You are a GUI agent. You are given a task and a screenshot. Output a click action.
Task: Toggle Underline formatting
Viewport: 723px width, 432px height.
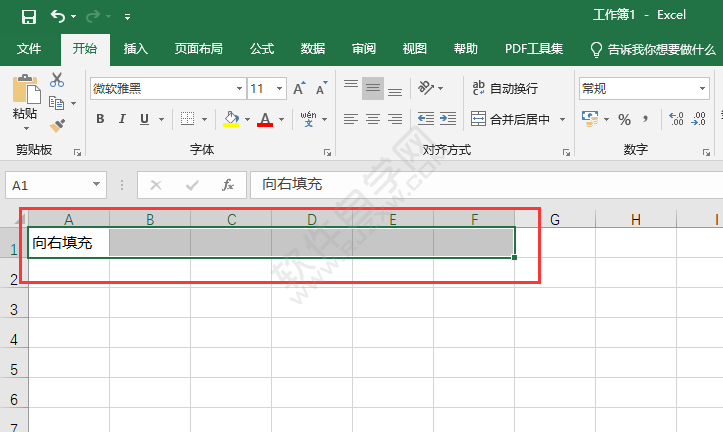pos(144,119)
